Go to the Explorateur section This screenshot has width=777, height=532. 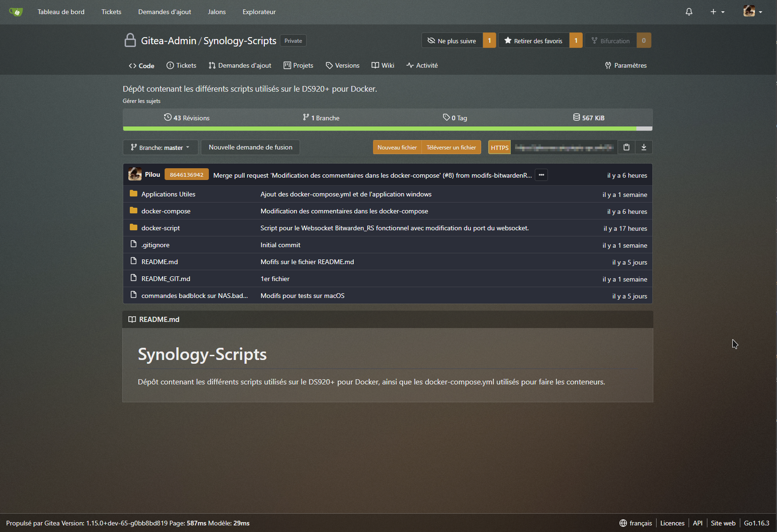tap(259, 12)
